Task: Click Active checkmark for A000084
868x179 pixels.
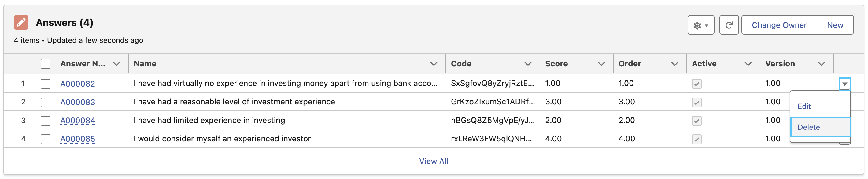Action: [x=696, y=121]
